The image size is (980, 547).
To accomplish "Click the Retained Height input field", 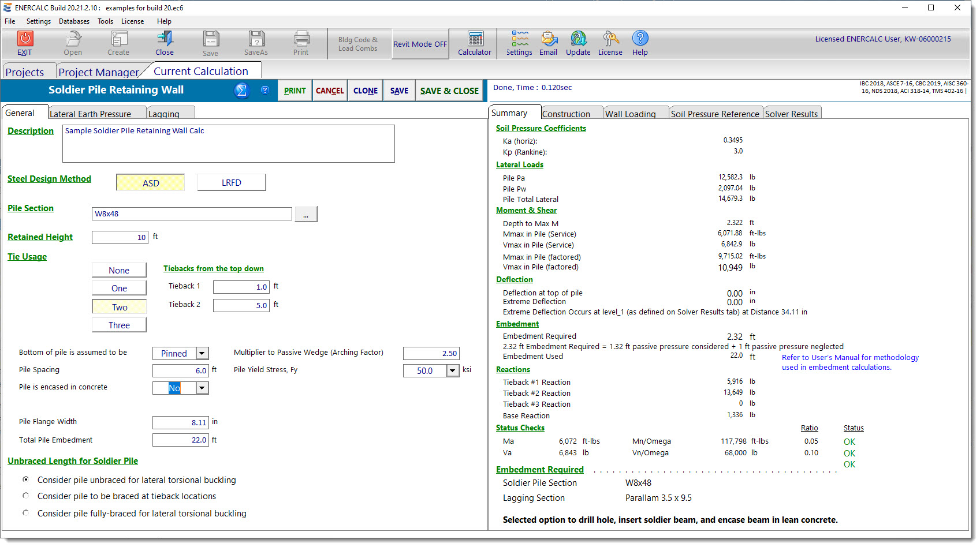I will point(120,237).
